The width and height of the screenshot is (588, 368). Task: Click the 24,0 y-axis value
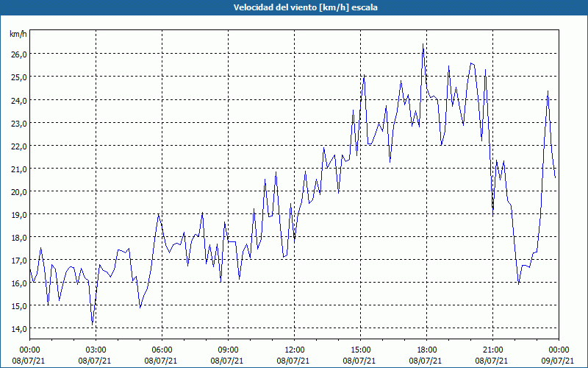(18, 100)
